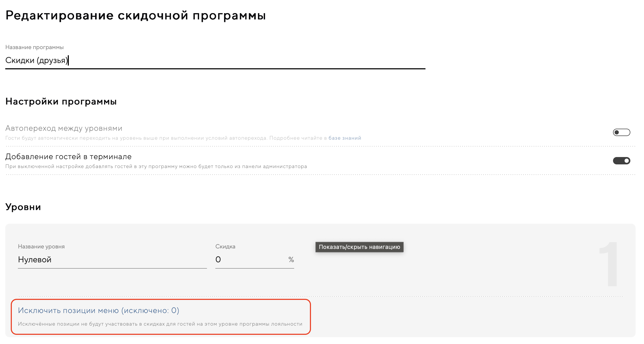Image resolution: width=644 pixels, height=344 pixels.
Task: Click the percent sign in discount field
Action: click(291, 260)
